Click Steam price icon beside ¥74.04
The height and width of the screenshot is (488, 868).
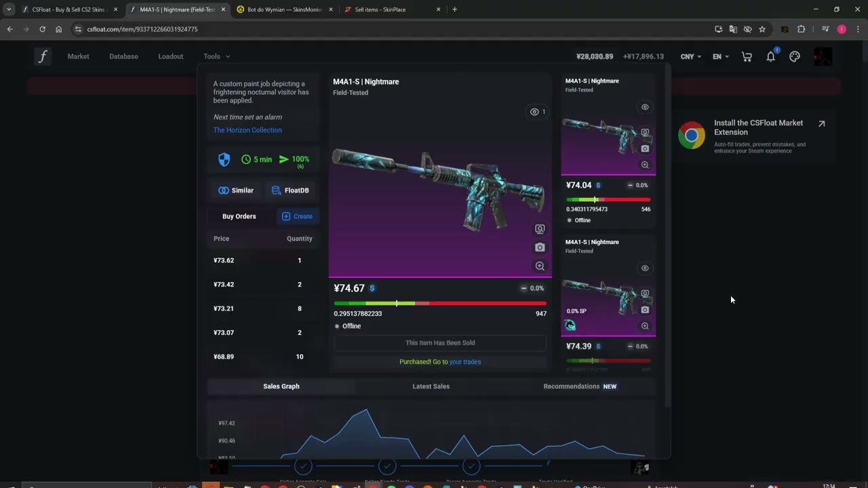(597, 185)
